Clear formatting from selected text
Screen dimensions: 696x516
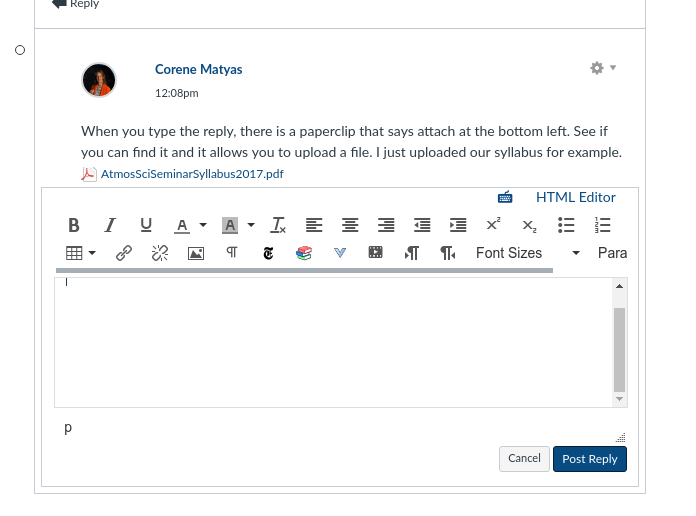click(278, 225)
